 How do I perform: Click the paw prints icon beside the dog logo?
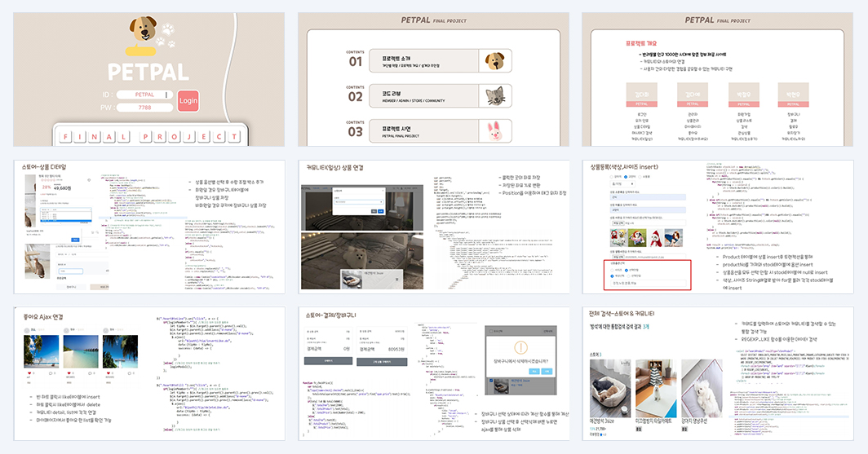coord(166,34)
